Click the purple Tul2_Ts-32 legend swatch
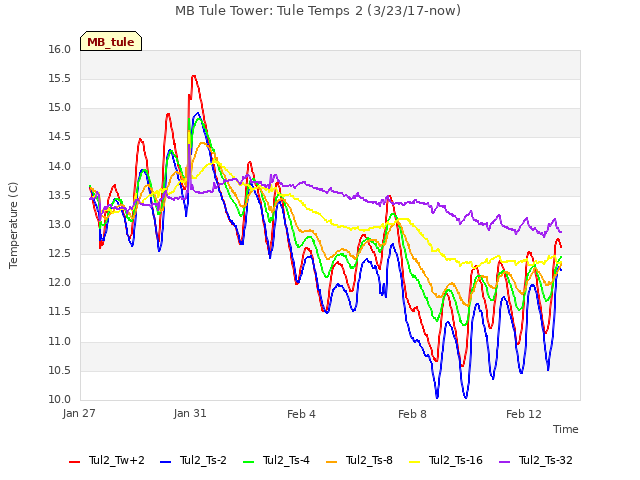Image resolution: width=640 pixels, height=480 pixels. pyautogui.click(x=504, y=462)
